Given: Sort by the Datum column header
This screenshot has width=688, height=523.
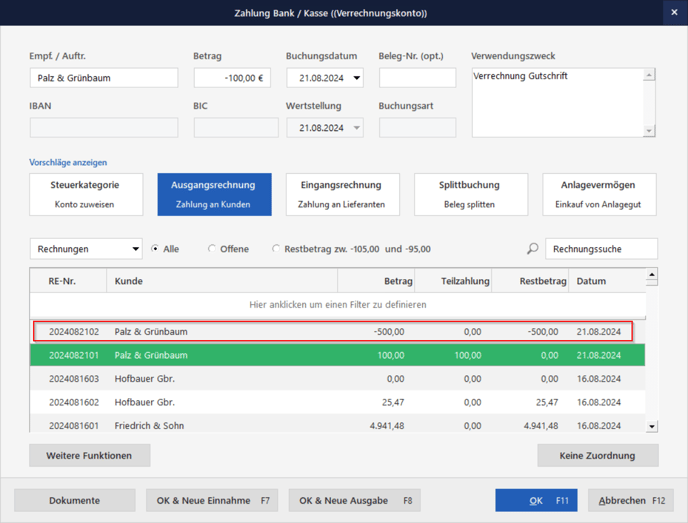Looking at the screenshot, I should click(x=607, y=281).
